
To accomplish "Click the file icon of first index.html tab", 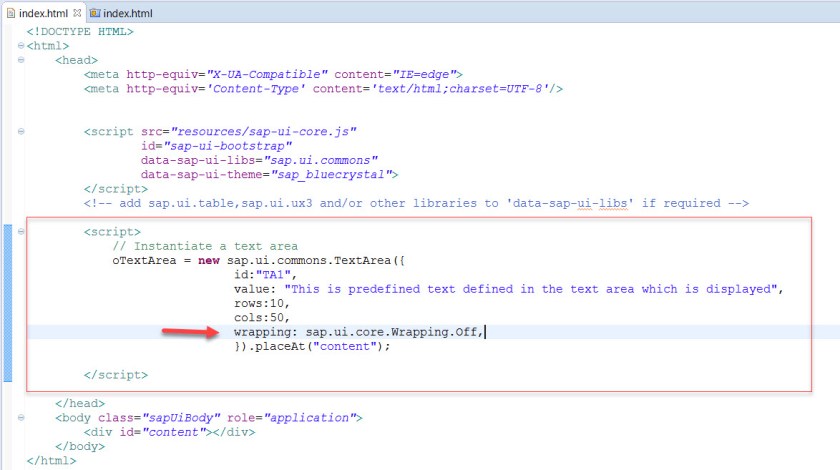I will click(11, 13).
